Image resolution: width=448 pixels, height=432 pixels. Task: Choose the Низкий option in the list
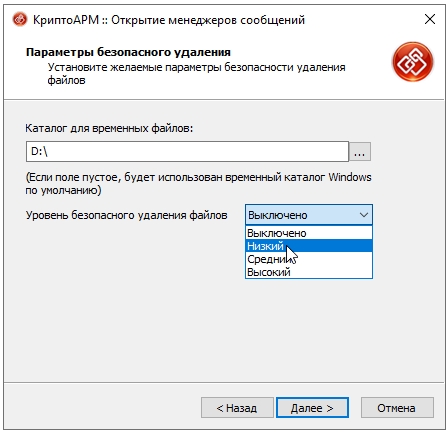[309, 246]
